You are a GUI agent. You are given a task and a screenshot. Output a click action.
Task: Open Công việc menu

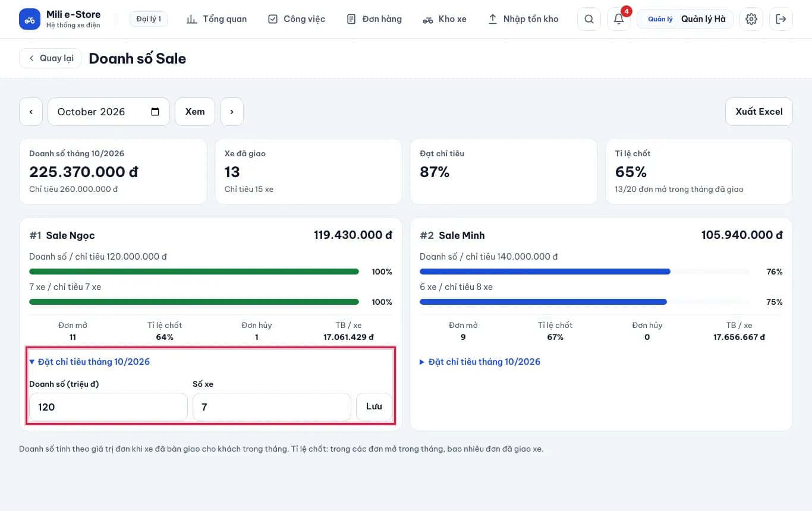point(297,19)
